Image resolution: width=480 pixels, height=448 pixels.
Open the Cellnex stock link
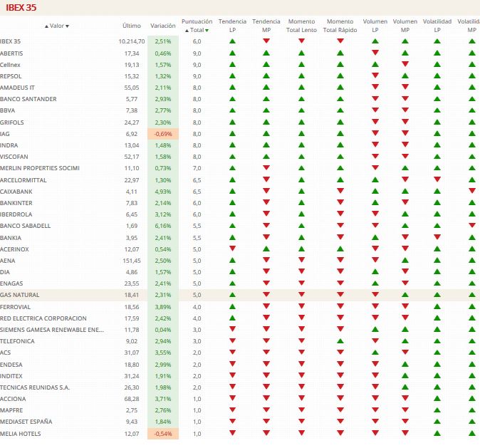[10, 65]
